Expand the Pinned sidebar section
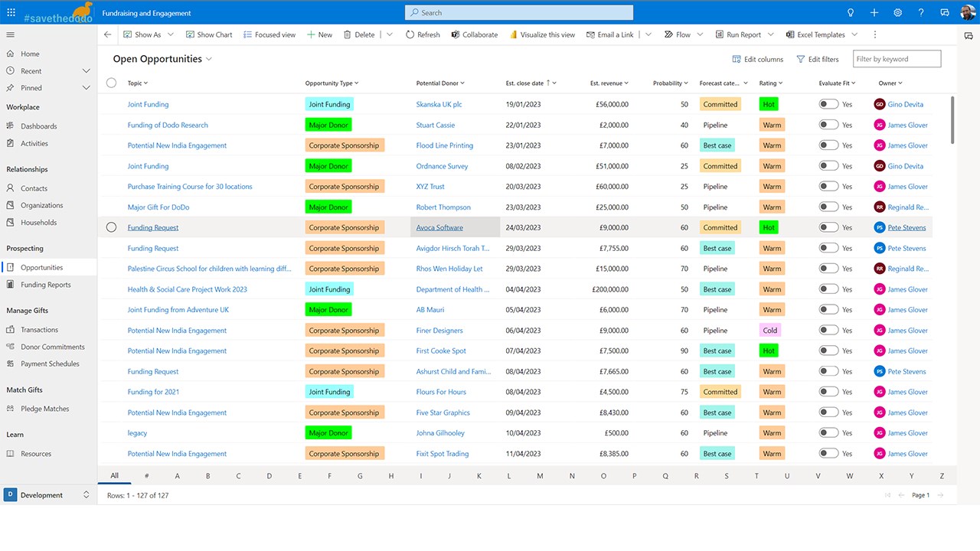Image resolution: width=980 pixels, height=551 pixels. point(86,88)
